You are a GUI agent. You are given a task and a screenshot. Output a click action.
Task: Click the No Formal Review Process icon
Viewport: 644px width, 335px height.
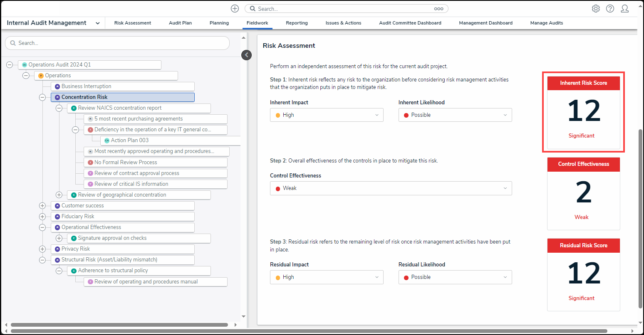pyautogui.click(x=90, y=163)
